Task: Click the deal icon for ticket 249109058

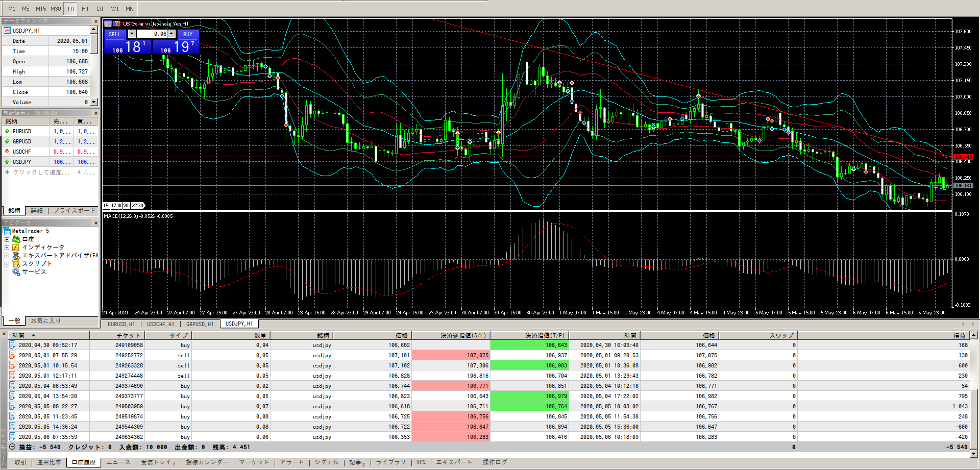Action: [x=12, y=345]
